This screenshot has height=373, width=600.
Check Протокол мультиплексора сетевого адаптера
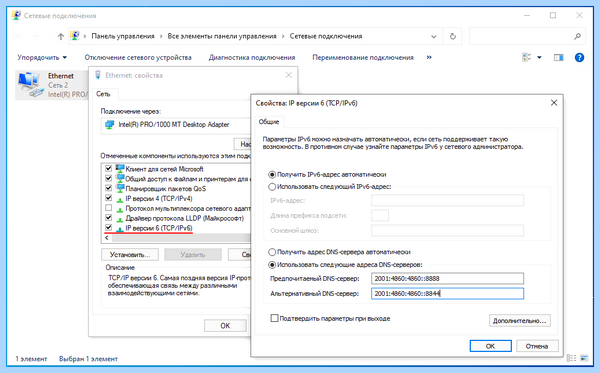[109, 208]
